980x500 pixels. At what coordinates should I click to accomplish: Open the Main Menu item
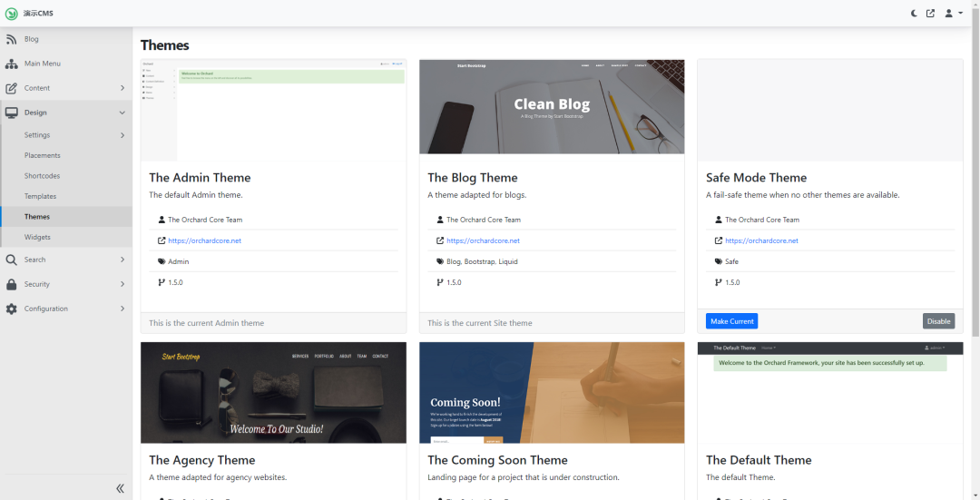[x=43, y=64]
